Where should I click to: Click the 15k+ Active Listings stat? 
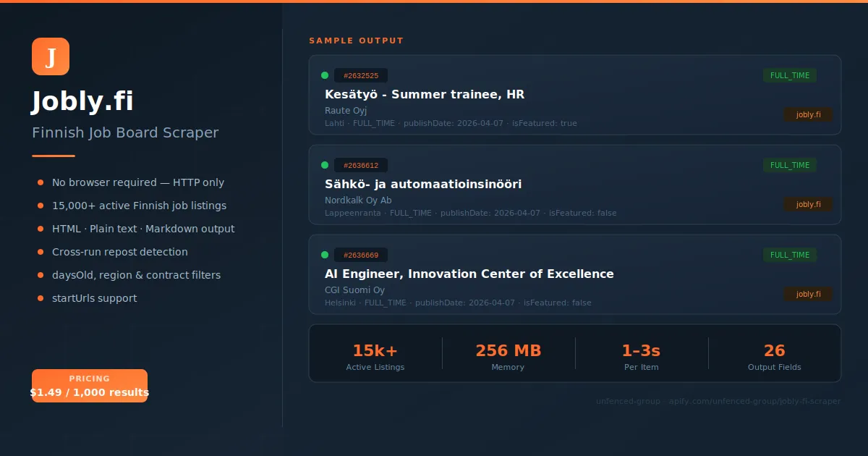[375, 357]
